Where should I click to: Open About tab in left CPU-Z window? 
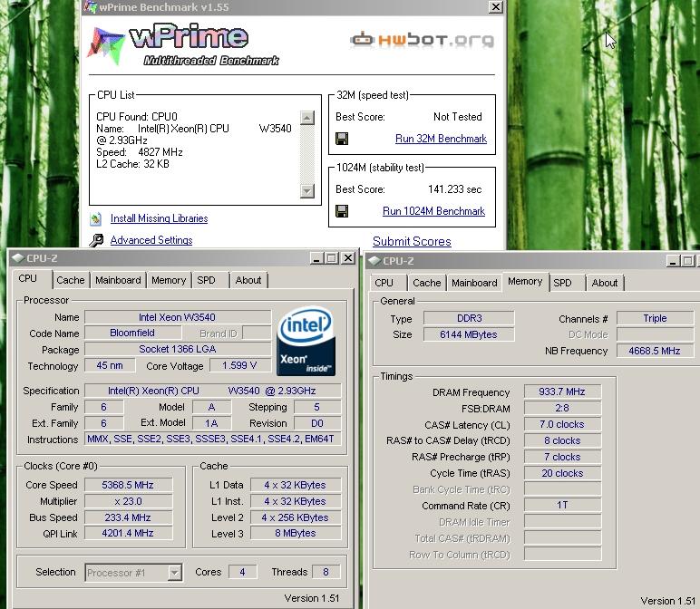[248, 280]
